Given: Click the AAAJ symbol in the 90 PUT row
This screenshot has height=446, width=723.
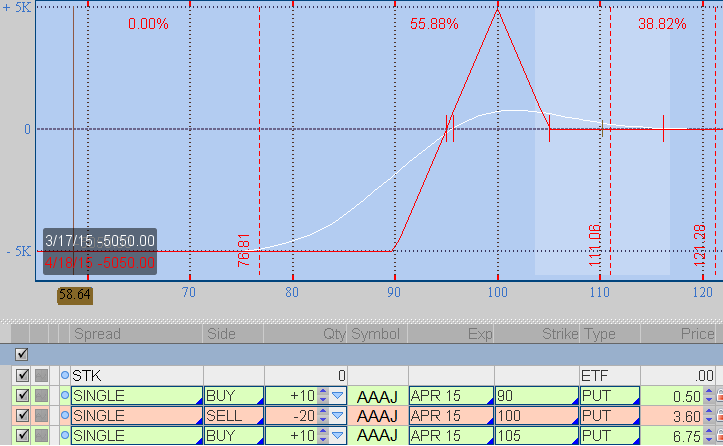Looking at the screenshot, I should coord(377,396).
